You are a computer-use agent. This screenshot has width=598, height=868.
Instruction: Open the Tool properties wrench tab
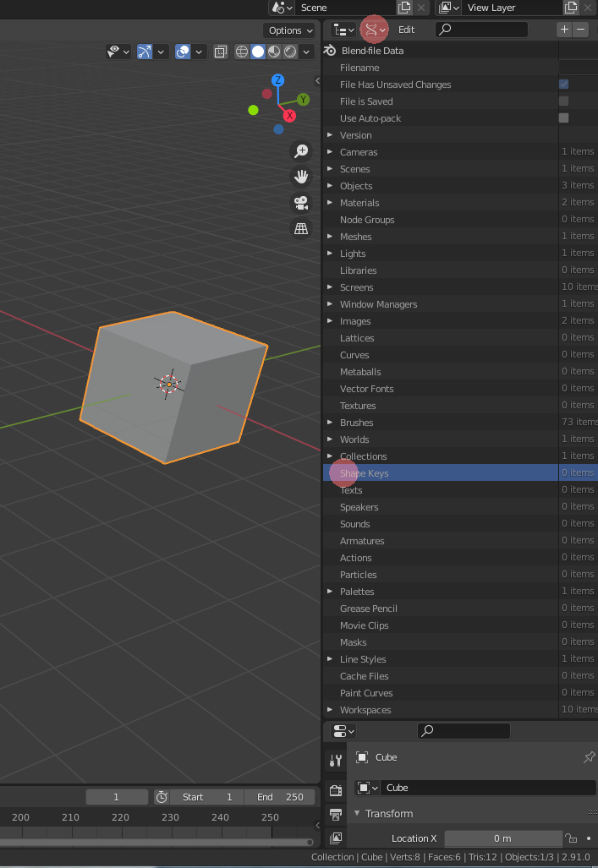336,761
